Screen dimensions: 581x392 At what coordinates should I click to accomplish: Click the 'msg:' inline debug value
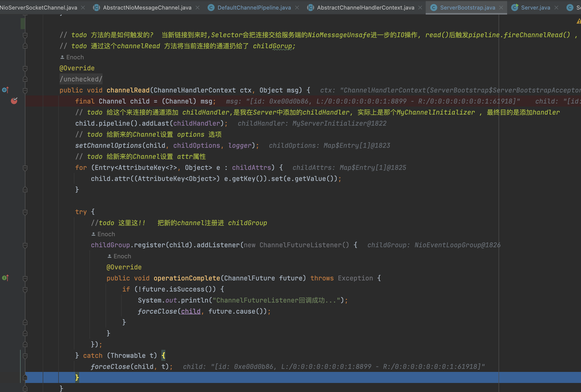(373, 101)
